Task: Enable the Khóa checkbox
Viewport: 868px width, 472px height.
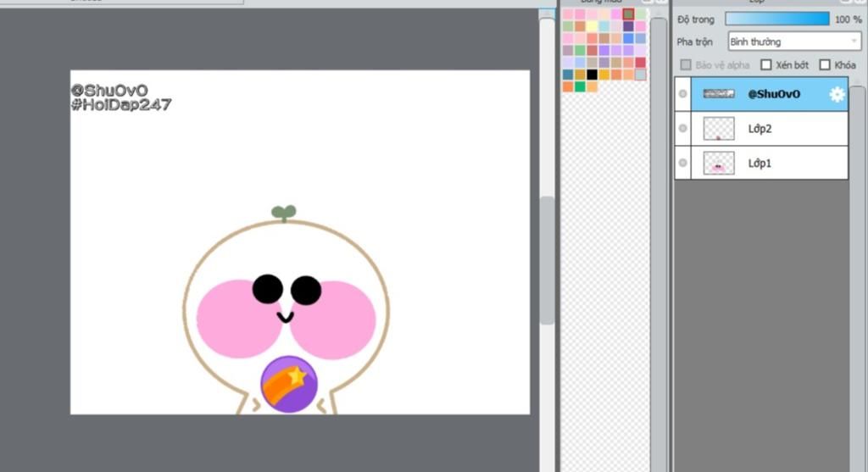Action: coord(825,64)
